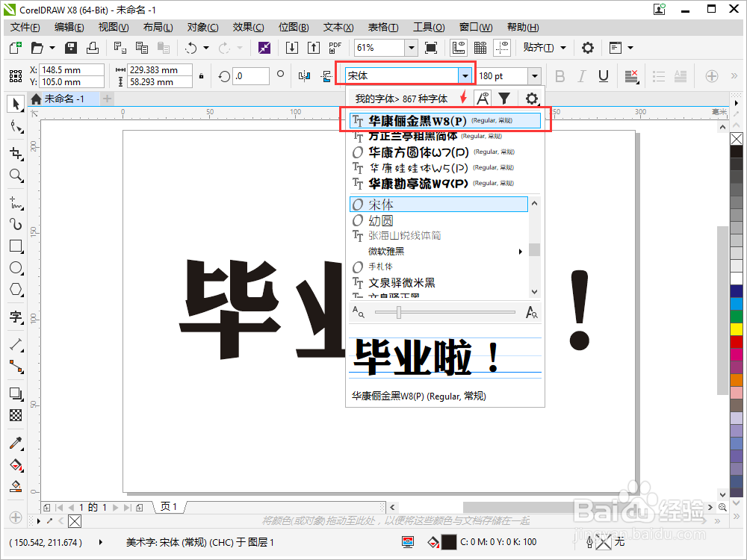
Task: Choose 文泉驿微米黑 font
Action: 438,283
